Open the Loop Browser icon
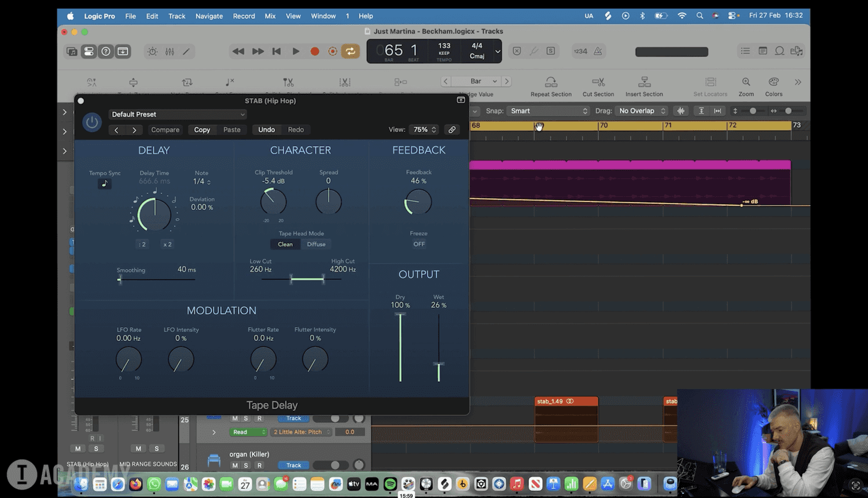 [779, 51]
